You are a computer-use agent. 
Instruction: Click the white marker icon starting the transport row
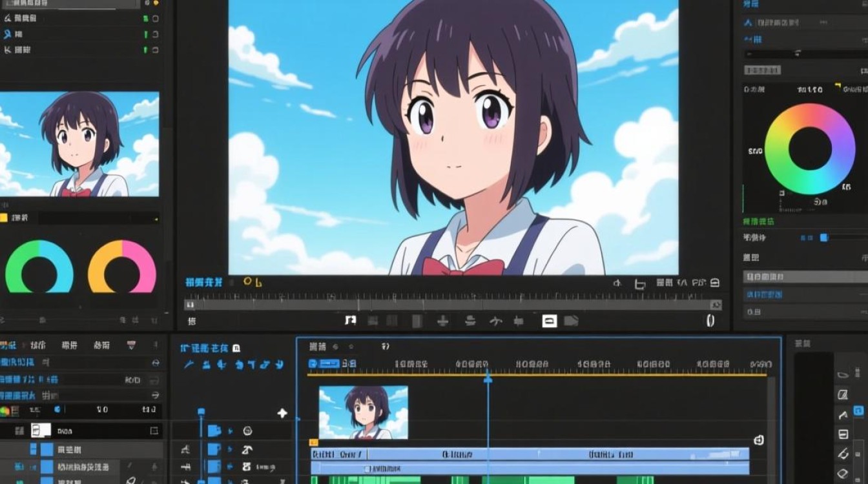tap(350, 320)
